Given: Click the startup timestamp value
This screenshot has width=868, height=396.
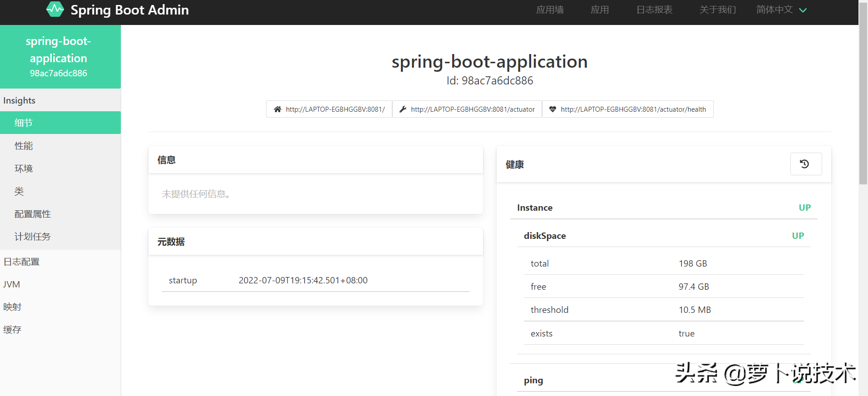Looking at the screenshot, I should tap(303, 280).
